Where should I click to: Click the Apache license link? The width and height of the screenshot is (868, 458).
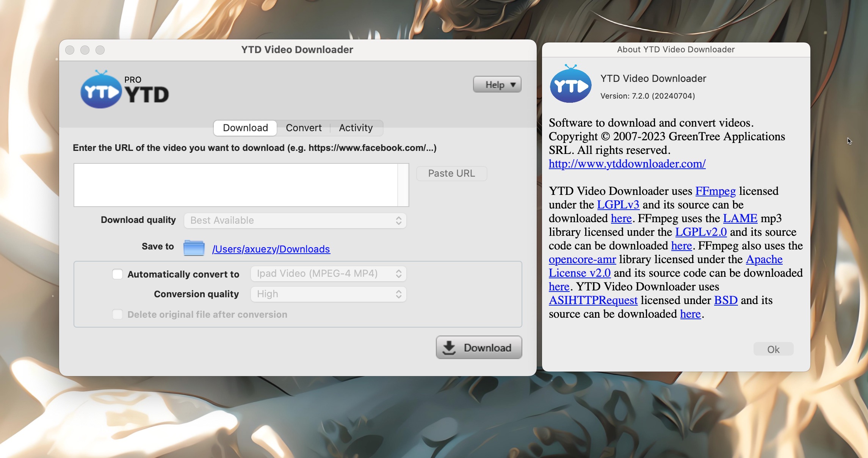coord(764,259)
